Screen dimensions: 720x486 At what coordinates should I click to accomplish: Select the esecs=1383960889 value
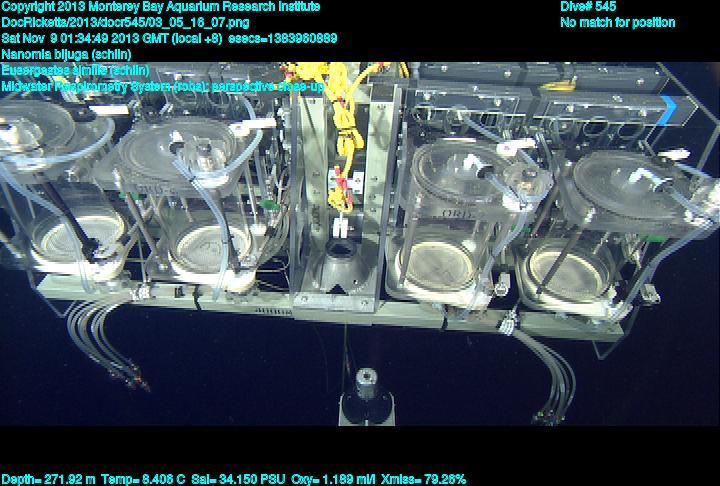[x=282, y=38]
